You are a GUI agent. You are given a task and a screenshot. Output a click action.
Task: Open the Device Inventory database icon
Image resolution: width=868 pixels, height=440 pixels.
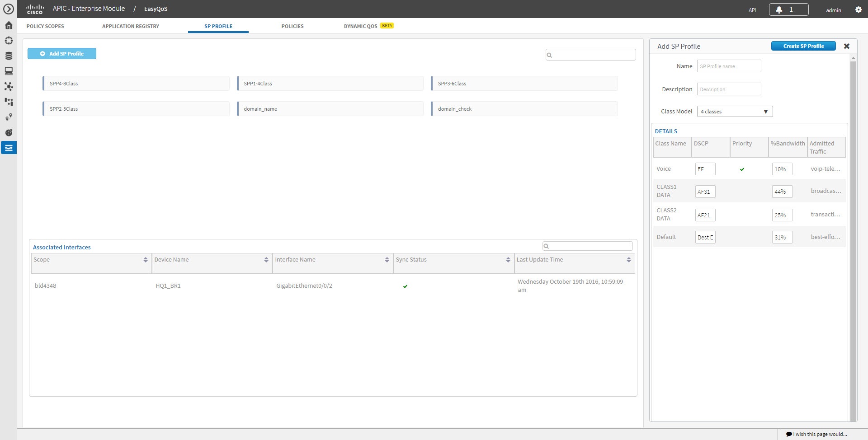pos(9,56)
